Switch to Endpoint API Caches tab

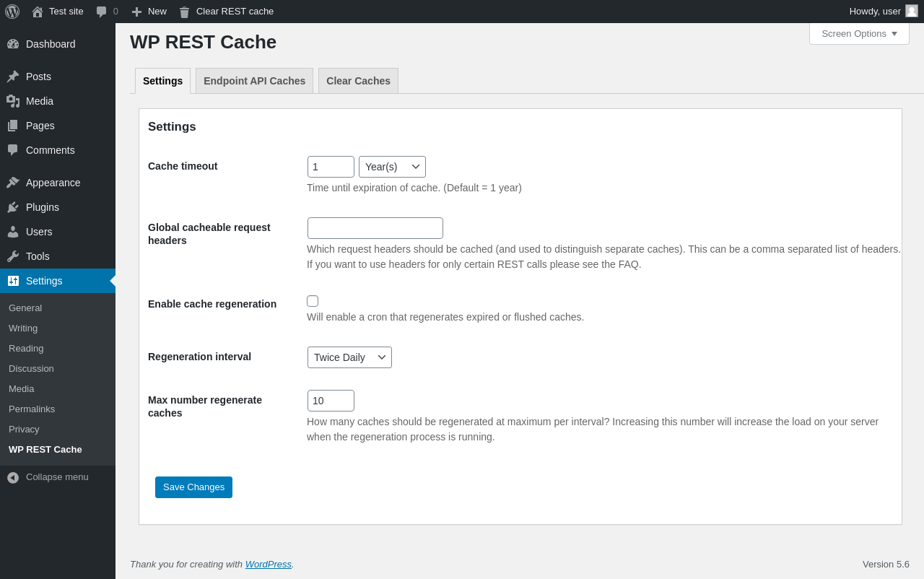click(x=254, y=81)
